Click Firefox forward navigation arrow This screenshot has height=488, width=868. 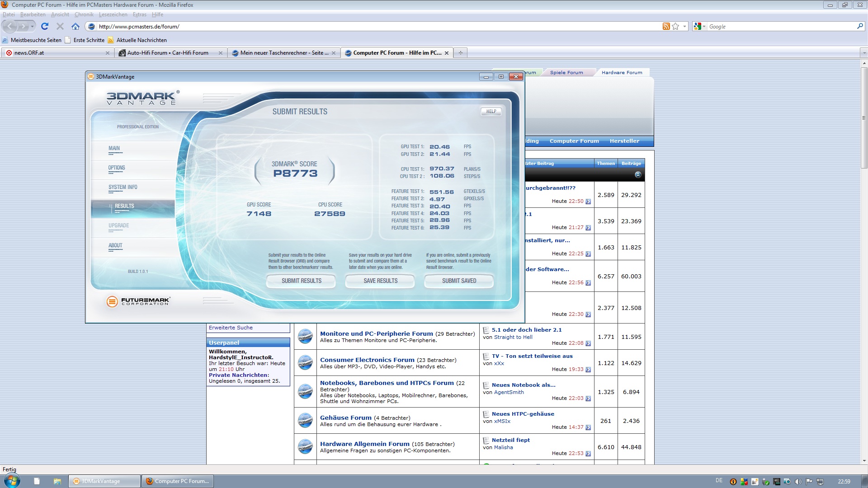click(23, 27)
